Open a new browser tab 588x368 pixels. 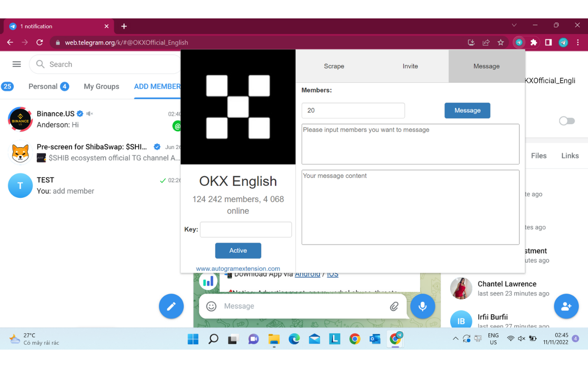[x=124, y=26]
